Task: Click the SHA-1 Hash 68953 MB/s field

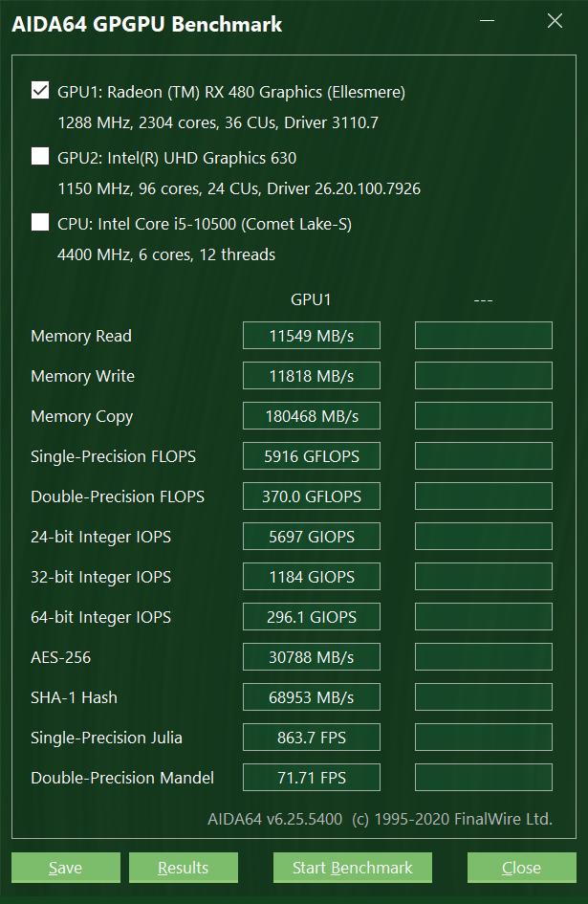Action: click(312, 697)
